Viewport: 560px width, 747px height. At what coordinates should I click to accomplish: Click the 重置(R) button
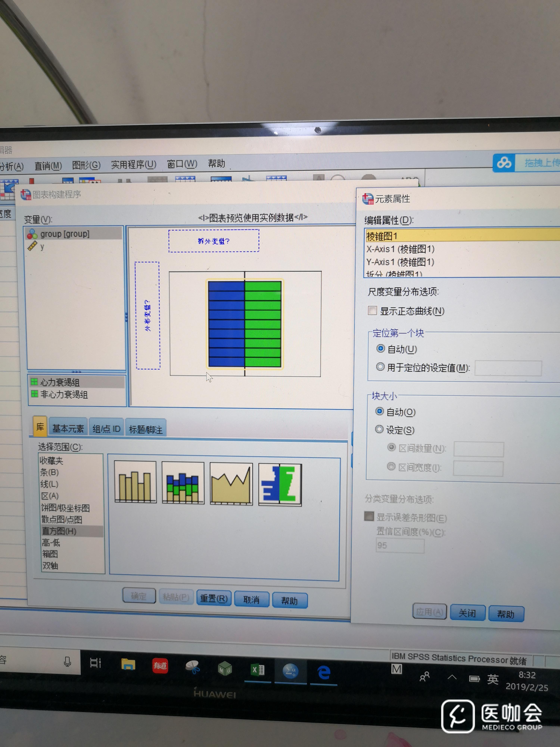(214, 598)
